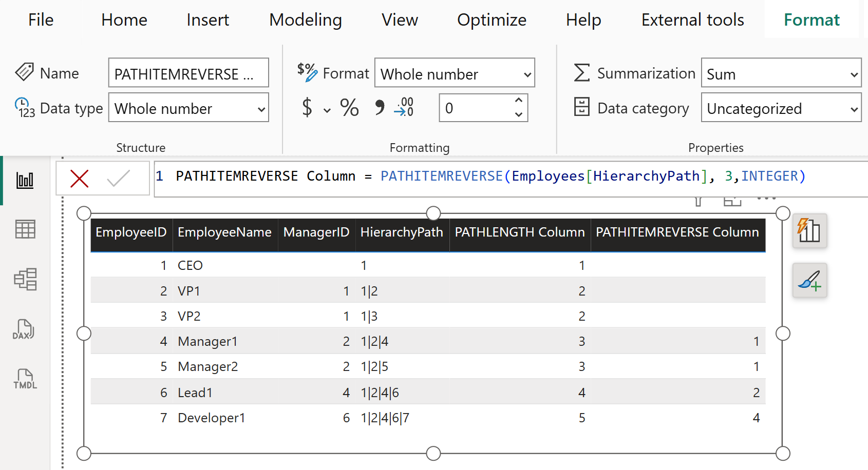Apply percentage format to column
The image size is (868, 470).
[349, 108]
